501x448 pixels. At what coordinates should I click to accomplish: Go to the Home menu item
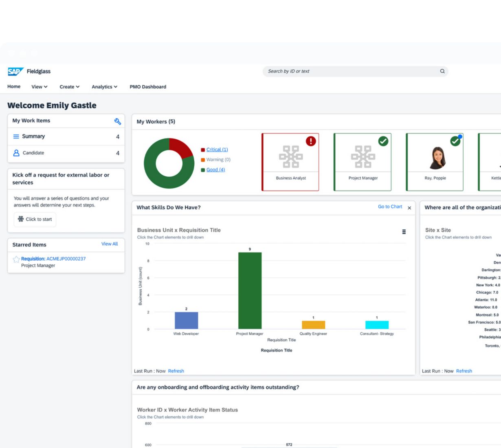pyautogui.click(x=14, y=87)
